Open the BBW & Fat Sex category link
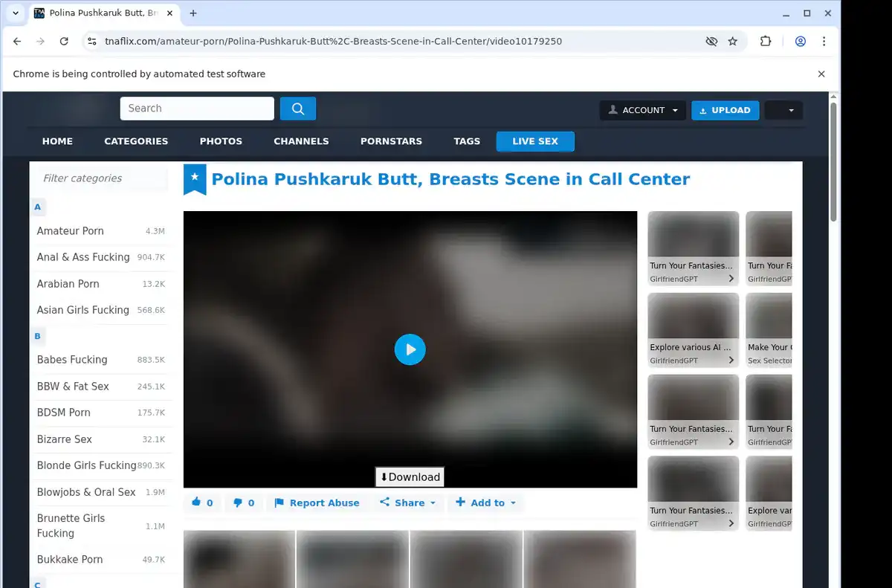The width and height of the screenshot is (892, 588). coord(73,387)
